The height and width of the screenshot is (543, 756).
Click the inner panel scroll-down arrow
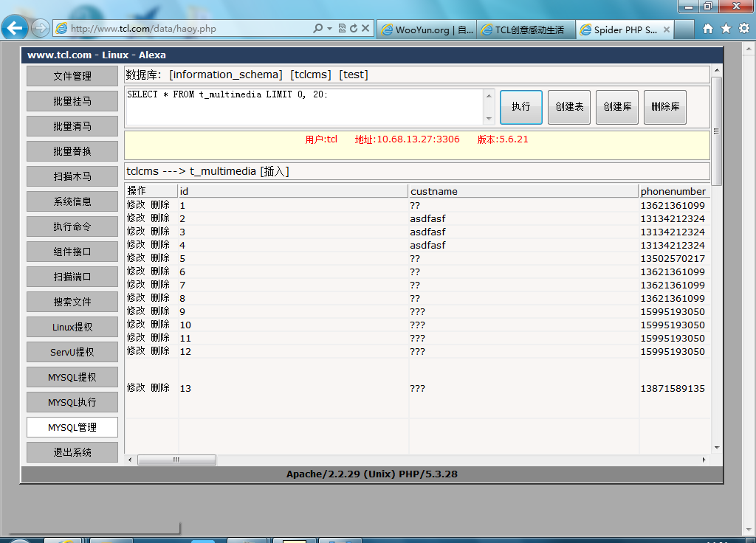717,448
